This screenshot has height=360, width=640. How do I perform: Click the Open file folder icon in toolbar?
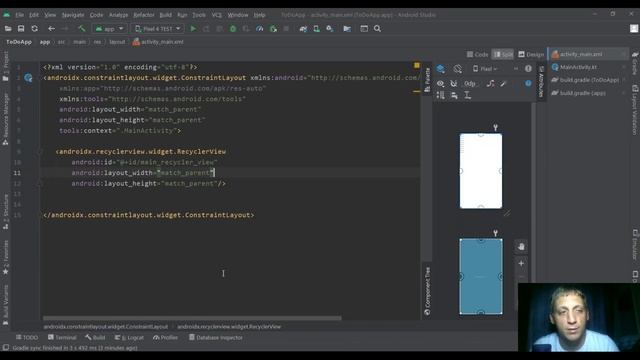tap(8, 29)
